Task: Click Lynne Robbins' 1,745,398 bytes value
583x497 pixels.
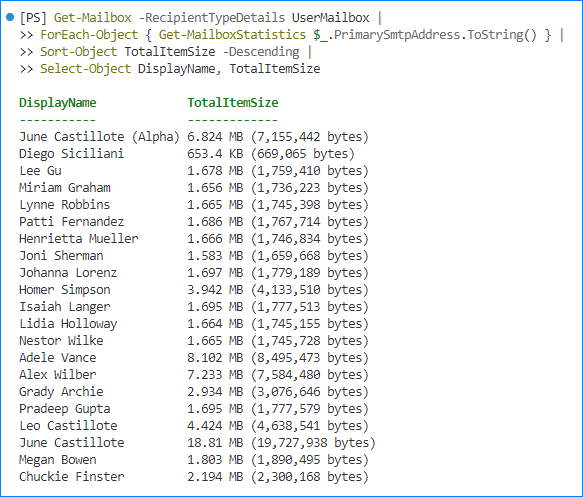Action: point(310,205)
